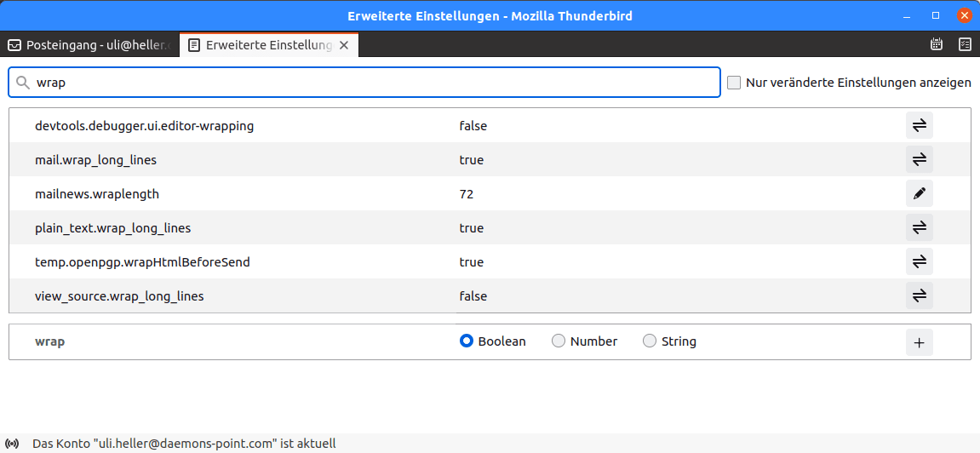The height and width of the screenshot is (453, 980).
Task: Select the Erweiterte Einstellungen tab
Action: pyautogui.click(x=260, y=45)
